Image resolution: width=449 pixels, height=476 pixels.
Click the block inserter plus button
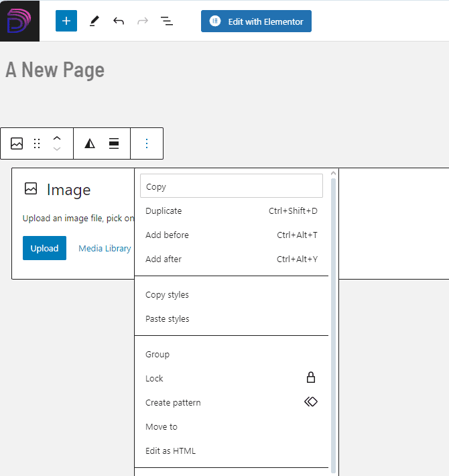(x=66, y=21)
